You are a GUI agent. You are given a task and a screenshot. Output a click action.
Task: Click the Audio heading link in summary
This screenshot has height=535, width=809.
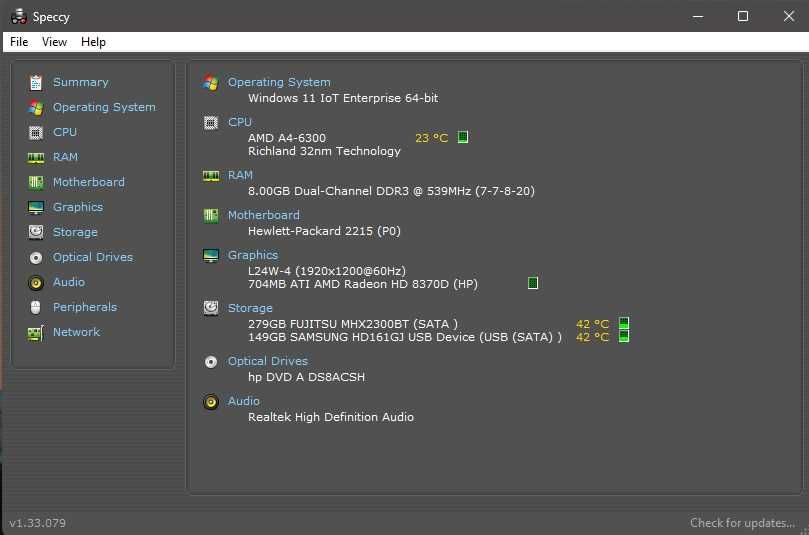[244, 401]
